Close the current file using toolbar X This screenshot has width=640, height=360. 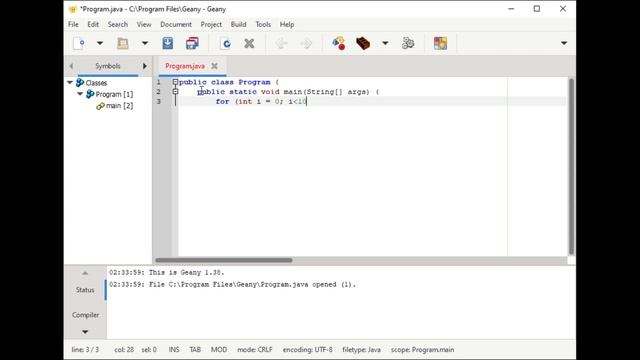click(x=249, y=43)
